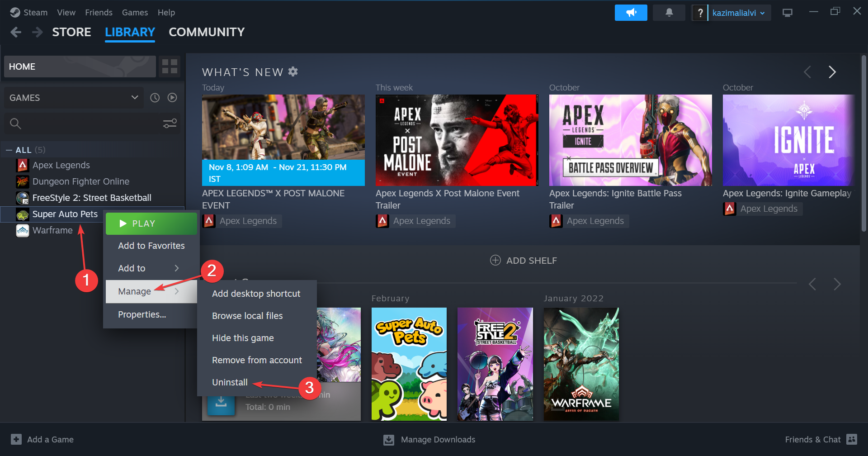Click the Add Shelf plus circle icon
The width and height of the screenshot is (868, 456).
[x=495, y=260]
